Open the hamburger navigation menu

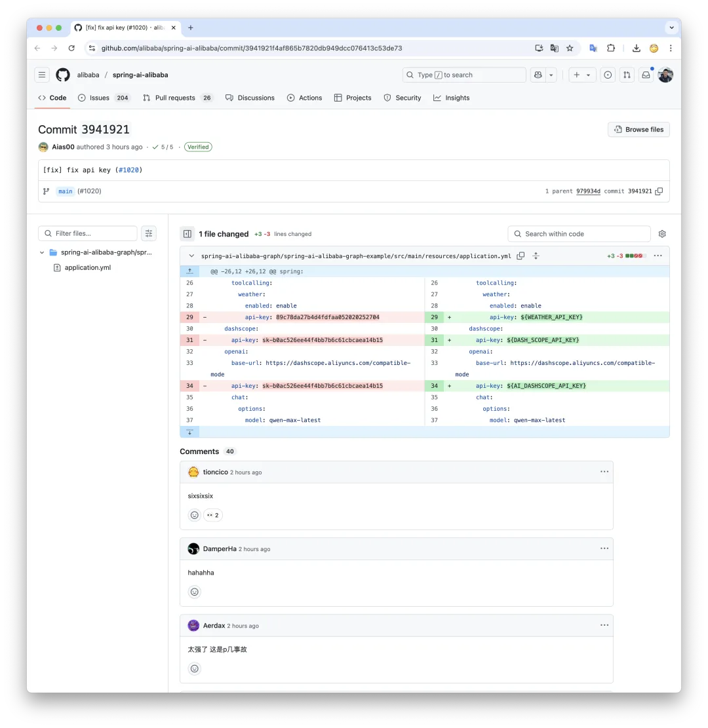tap(42, 75)
